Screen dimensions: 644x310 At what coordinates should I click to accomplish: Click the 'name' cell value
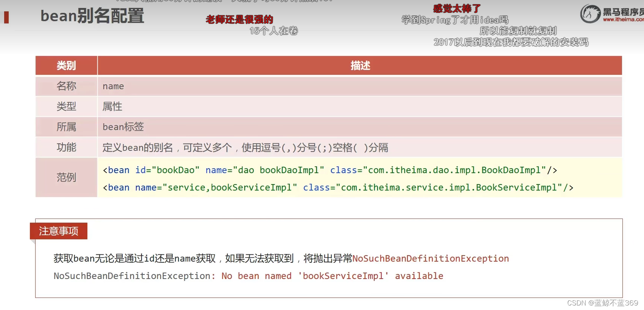[x=113, y=86]
